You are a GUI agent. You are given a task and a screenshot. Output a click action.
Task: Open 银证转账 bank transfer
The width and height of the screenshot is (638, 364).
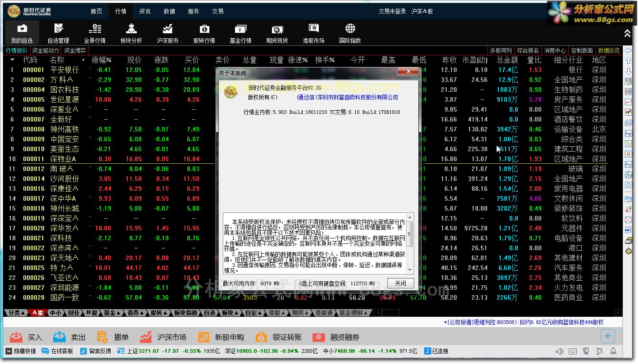278,337
